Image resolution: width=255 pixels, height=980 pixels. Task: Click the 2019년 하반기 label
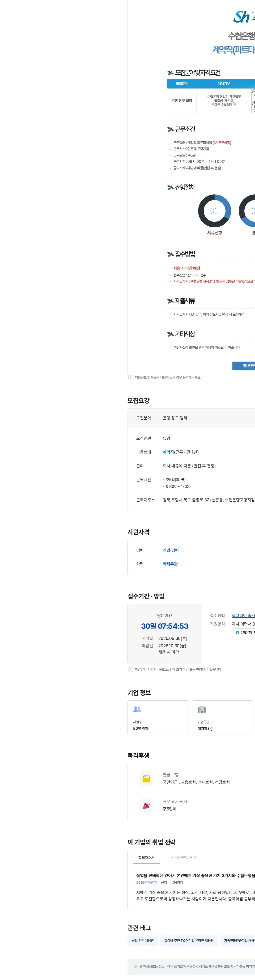[146, 882]
